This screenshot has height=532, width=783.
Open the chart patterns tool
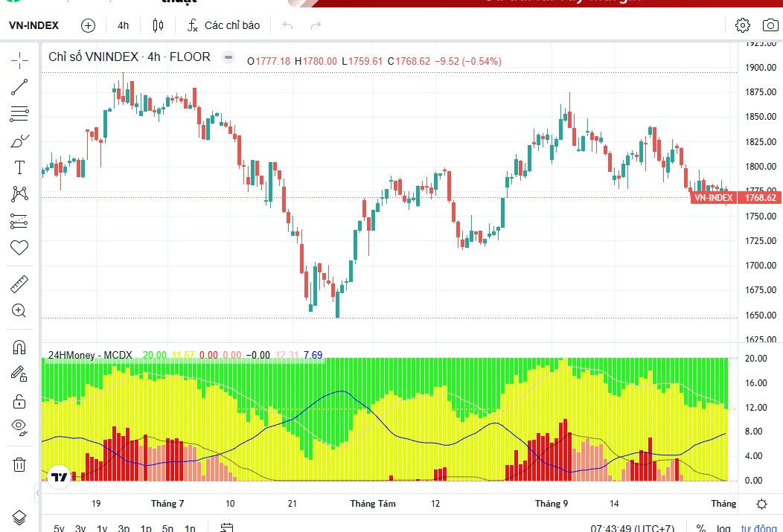click(x=19, y=194)
